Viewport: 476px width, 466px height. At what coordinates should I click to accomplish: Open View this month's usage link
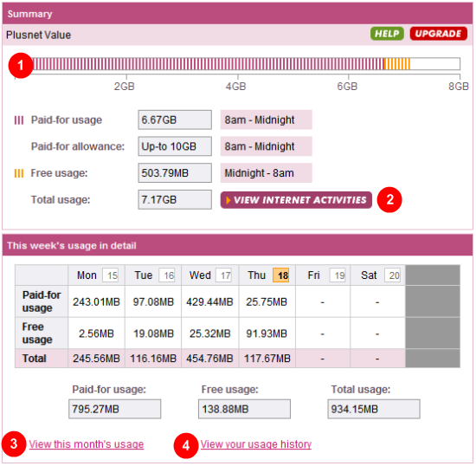pos(87,444)
